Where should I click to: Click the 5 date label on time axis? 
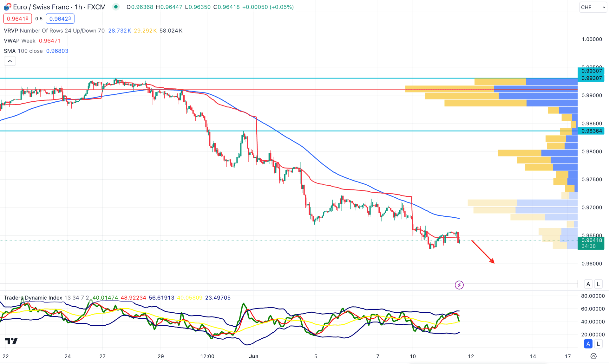(x=316, y=356)
